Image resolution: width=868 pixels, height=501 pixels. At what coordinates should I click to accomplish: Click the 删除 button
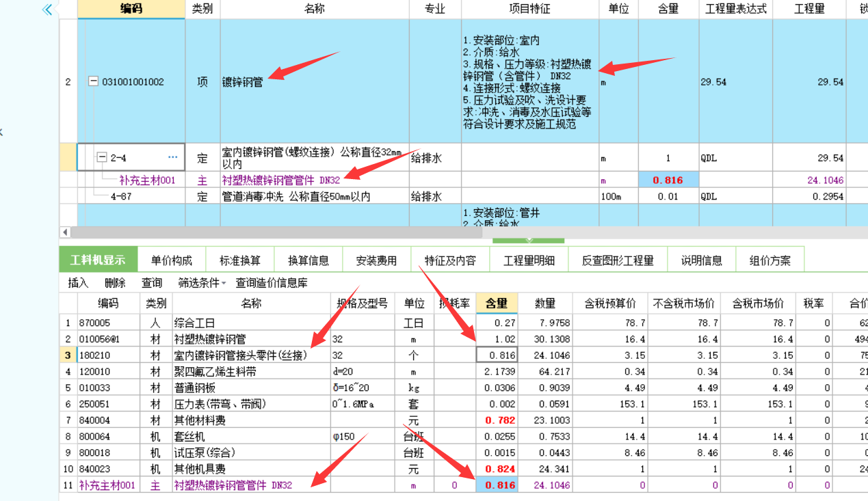point(115,283)
